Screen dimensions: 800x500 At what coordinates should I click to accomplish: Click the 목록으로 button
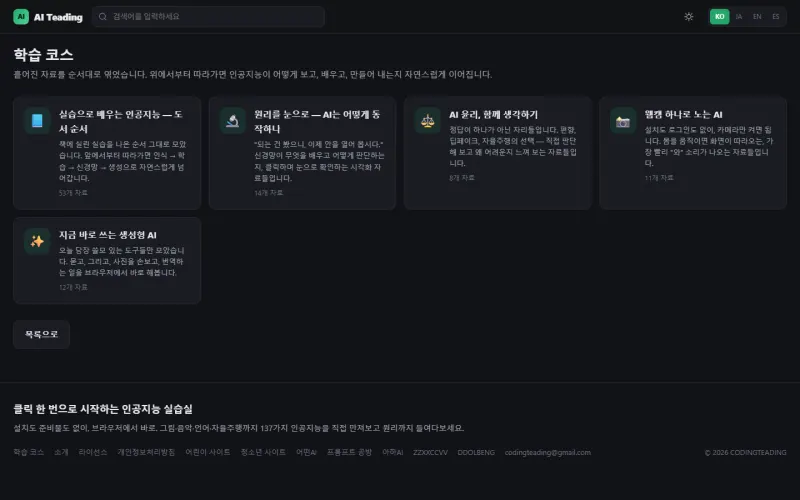(x=41, y=334)
